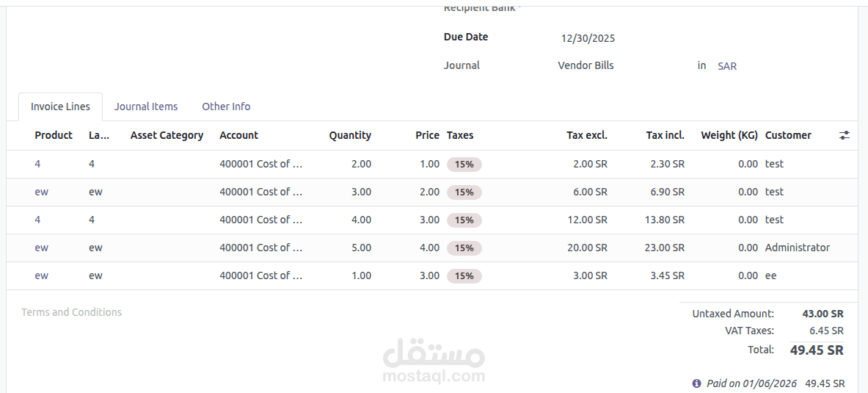Click the Administrator customer cell

click(797, 248)
